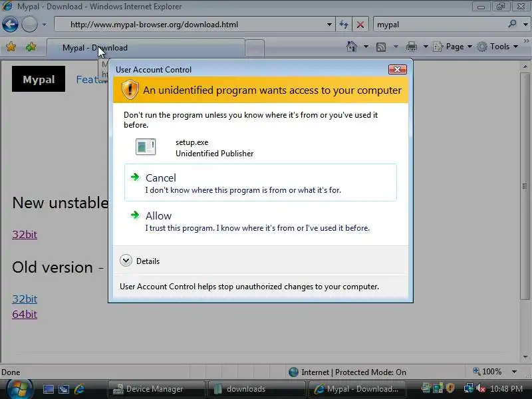The image size is (532, 399).
Task: Open the Old version 64bit link
Action: click(25, 314)
